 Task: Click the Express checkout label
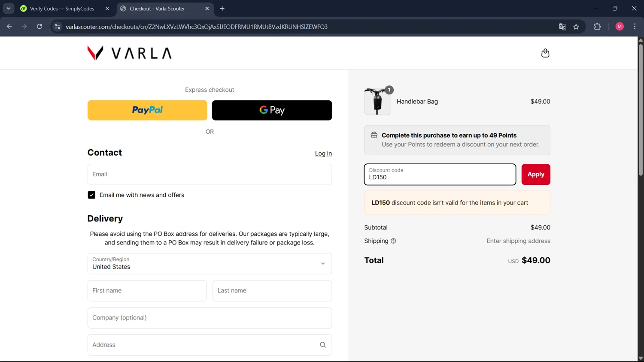210,90
